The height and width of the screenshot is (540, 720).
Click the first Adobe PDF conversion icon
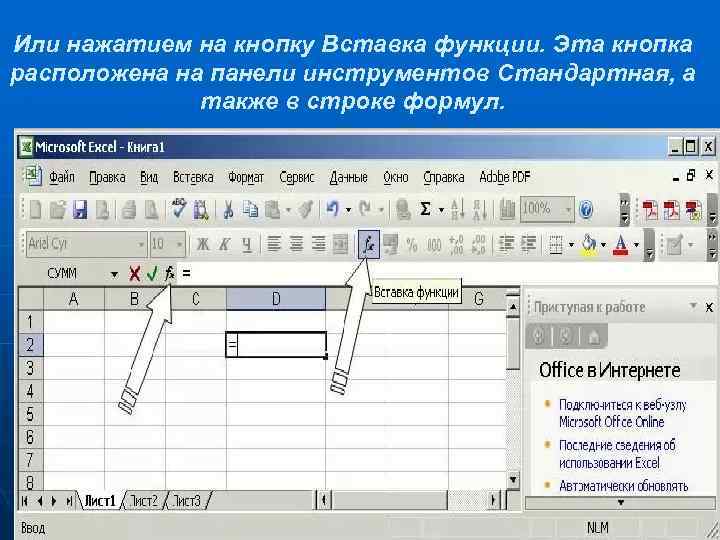click(650, 210)
